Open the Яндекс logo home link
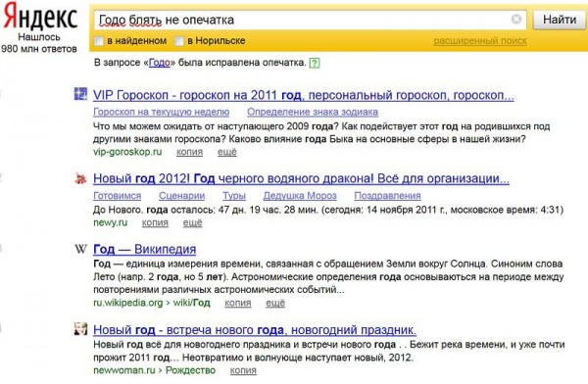 [x=40, y=16]
